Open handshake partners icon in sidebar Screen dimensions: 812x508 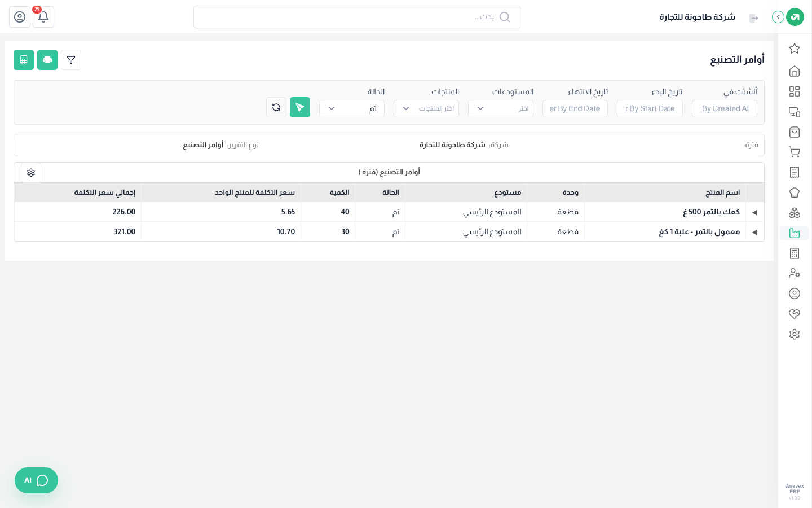click(x=795, y=314)
